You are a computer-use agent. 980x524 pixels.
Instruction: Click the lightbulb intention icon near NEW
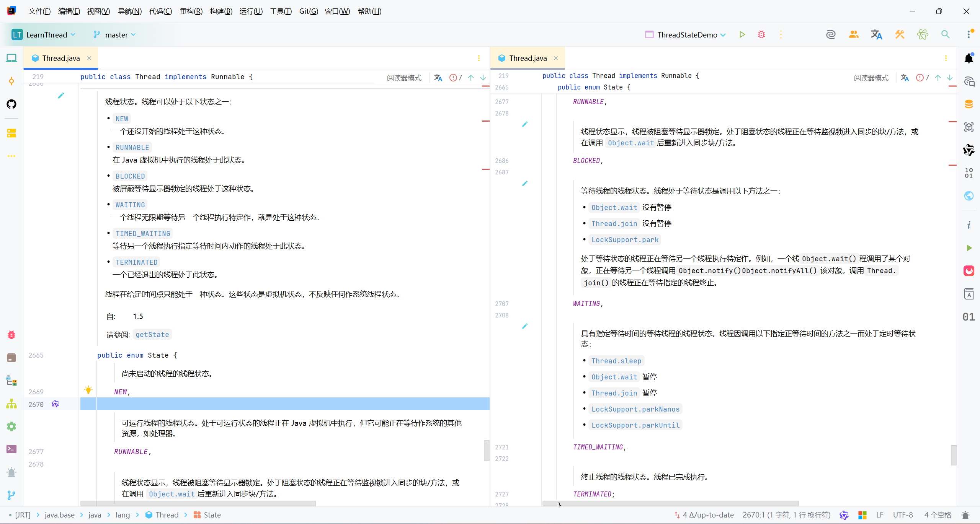88,390
